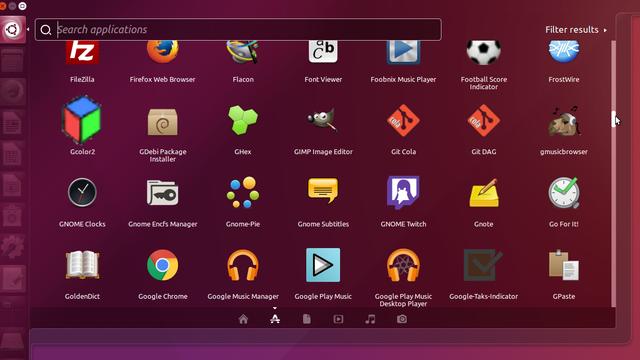Switch to the Photos lens
Image resolution: width=640 pixels, height=360 pixels.
tap(402, 319)
